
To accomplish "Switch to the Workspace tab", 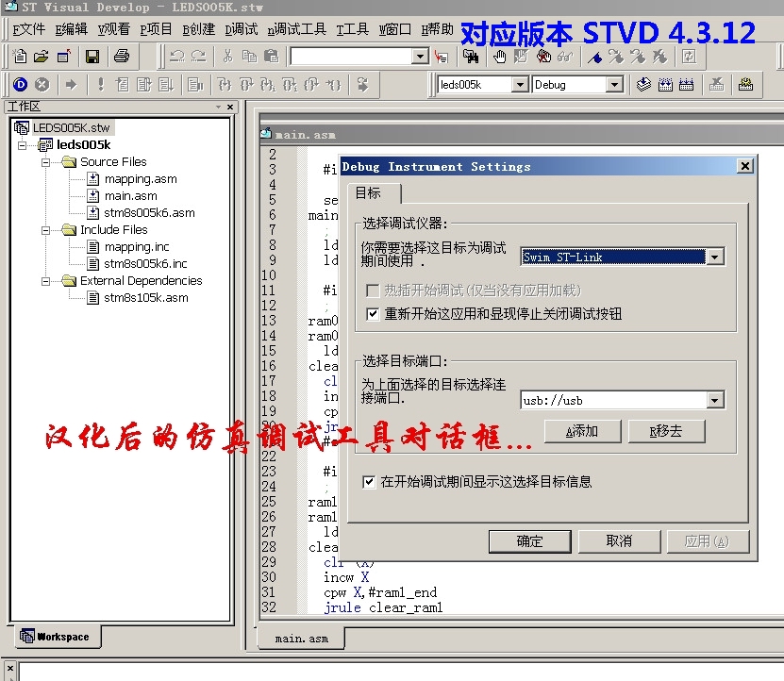I will click(x=56, y=637).
